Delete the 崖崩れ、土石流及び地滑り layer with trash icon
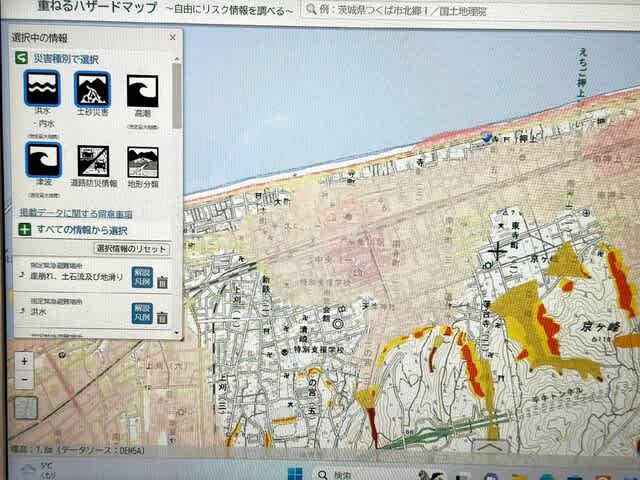640x480 pixels. click(162, 283)
